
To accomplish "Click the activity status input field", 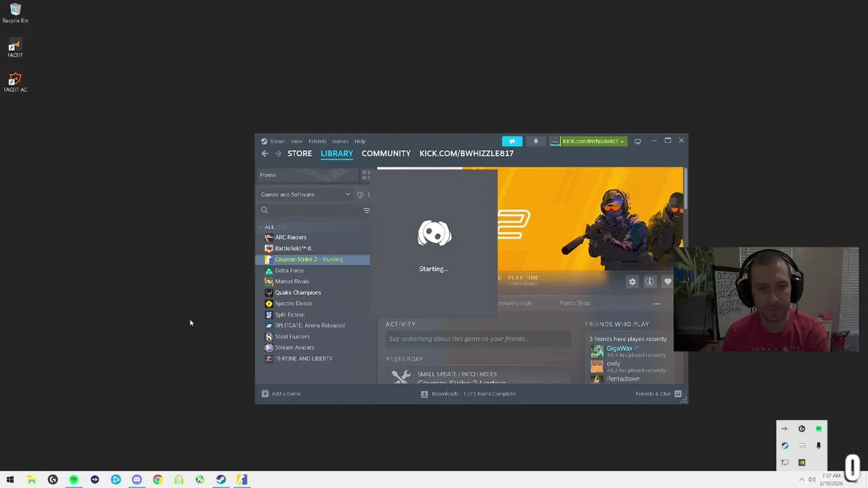I will coord(478,339).
